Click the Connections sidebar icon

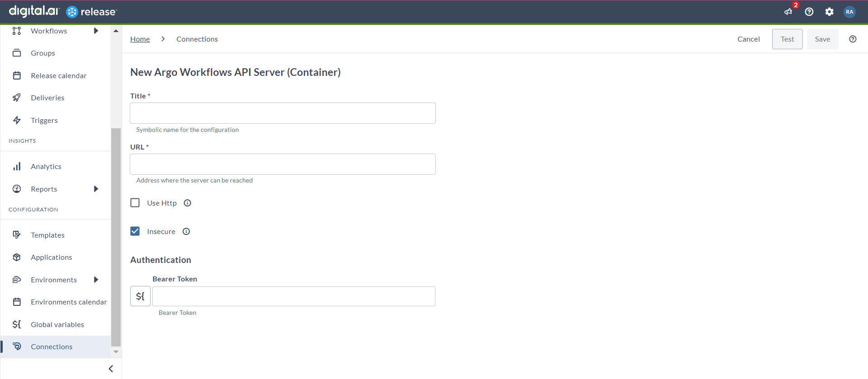click(17, 346)
